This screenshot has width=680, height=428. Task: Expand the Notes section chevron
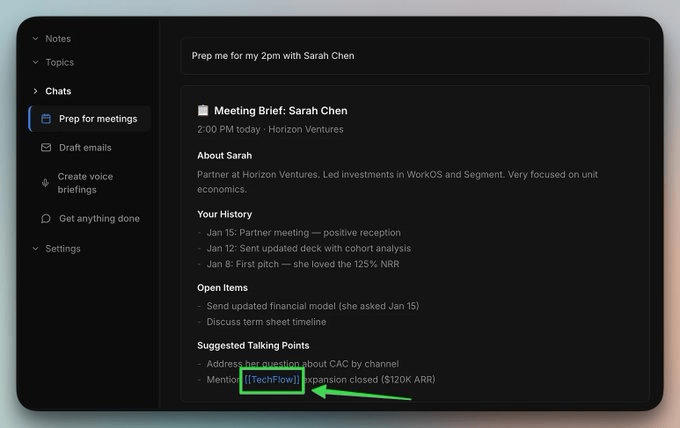36,39
